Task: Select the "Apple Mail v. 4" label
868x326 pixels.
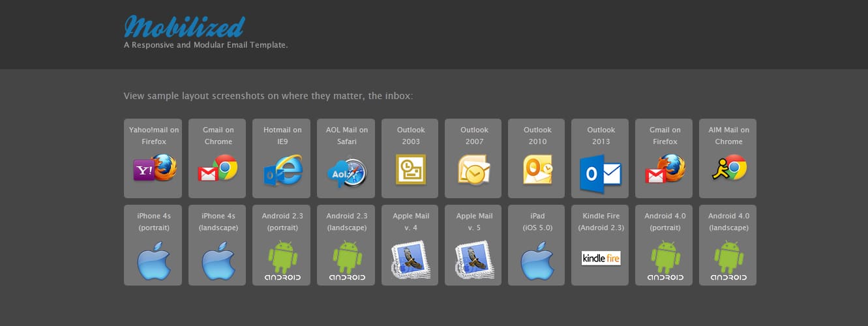Action: click(x=411, y=222)
